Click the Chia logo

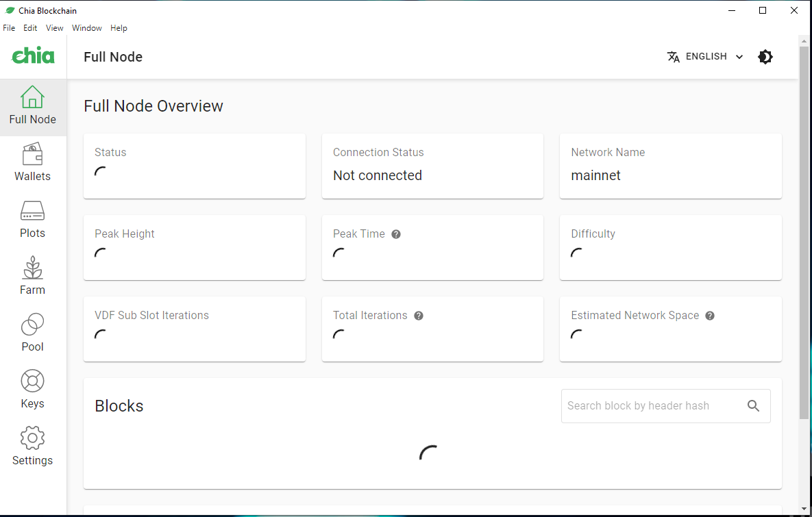33,55
